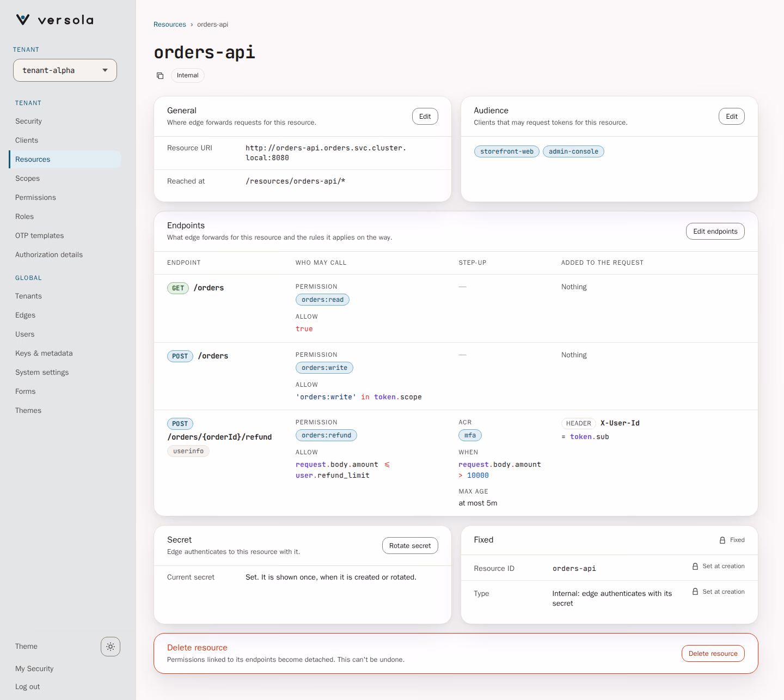Open OTP templates page
The height and width of the screenshot is (700, 784).
65,236
